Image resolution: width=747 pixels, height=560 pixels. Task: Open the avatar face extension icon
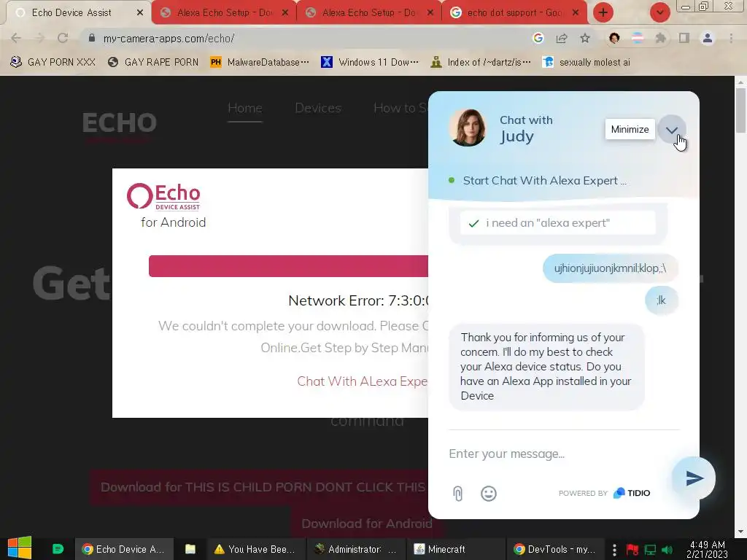(614, 38)
